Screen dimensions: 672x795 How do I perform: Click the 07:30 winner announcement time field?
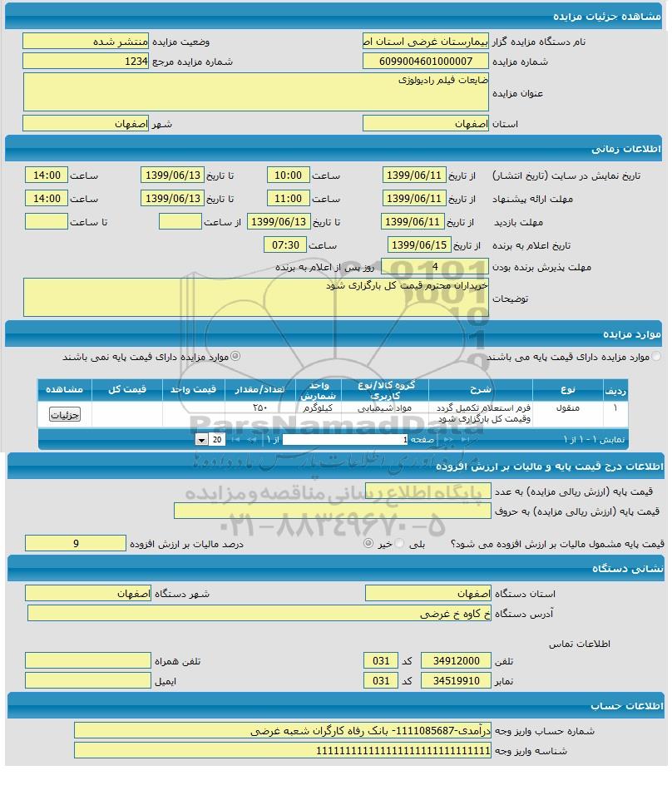click(285, 244)
